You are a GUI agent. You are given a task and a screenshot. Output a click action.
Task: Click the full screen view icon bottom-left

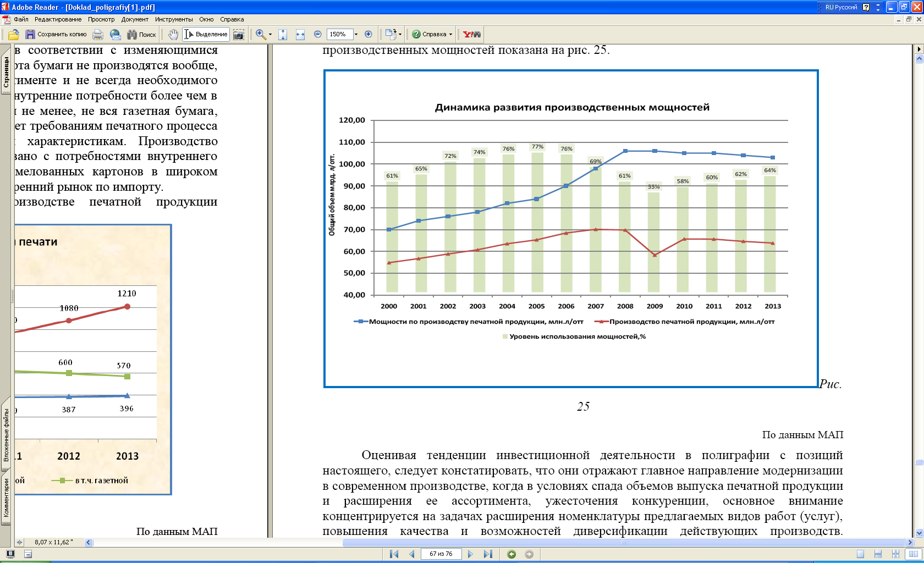(x=10, y=554)
